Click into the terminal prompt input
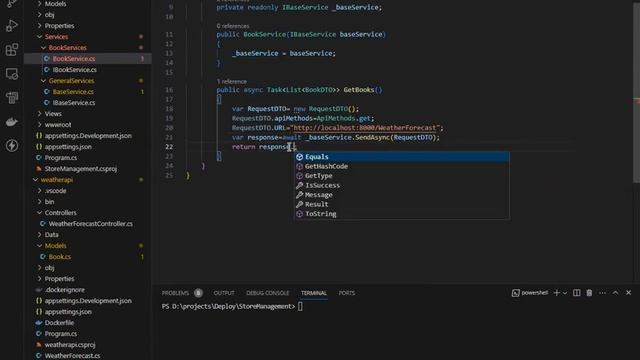The image size is (640, 360). (x=300, y=307)
